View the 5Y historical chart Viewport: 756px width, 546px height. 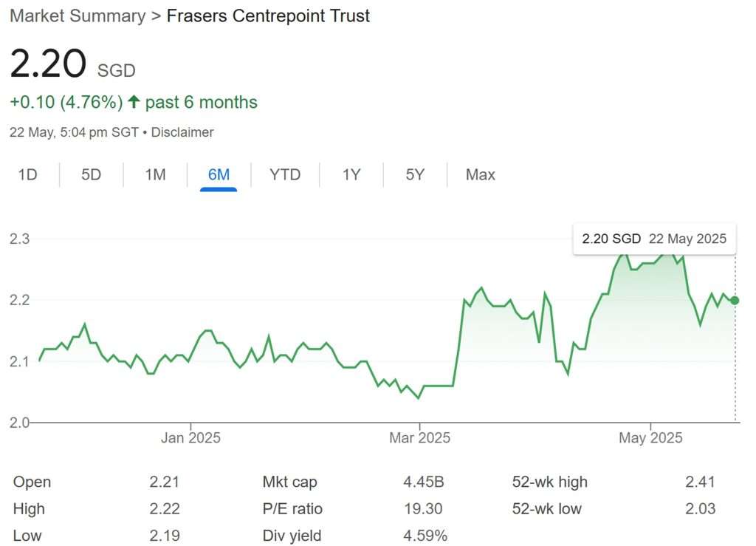(414, 174)
